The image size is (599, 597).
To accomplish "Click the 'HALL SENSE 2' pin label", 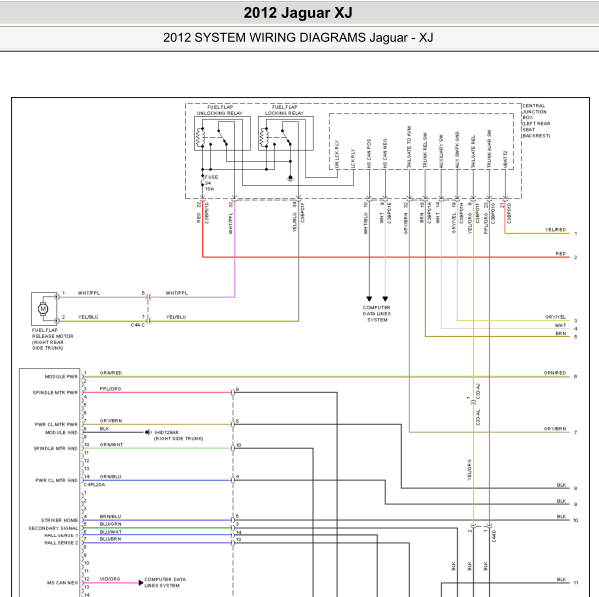I will pyautogui.click(x=61, y=542).
